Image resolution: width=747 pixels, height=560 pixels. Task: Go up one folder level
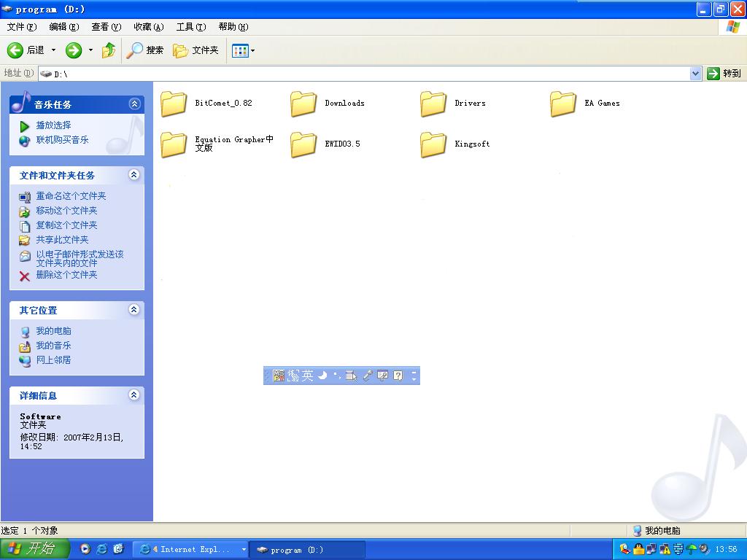click(x=109, y=50)
